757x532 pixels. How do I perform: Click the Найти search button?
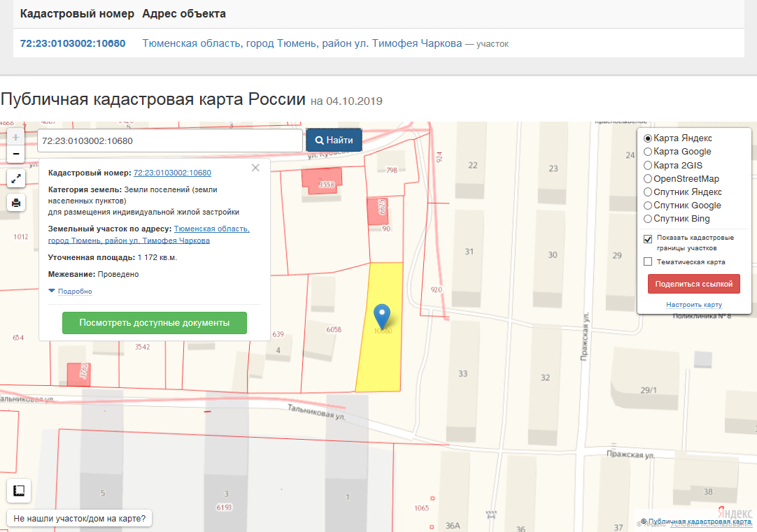tap(334, 141)
